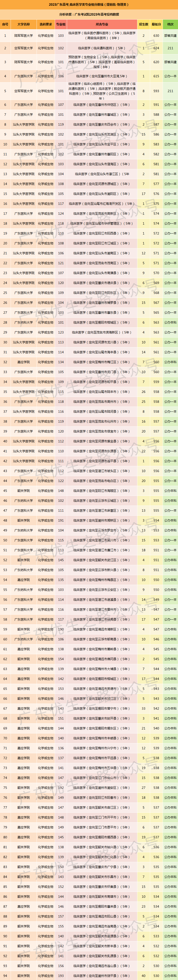Select the cell 临床医学（定向至汕尾市华侨管理区）（5年）

click(102, 223)
